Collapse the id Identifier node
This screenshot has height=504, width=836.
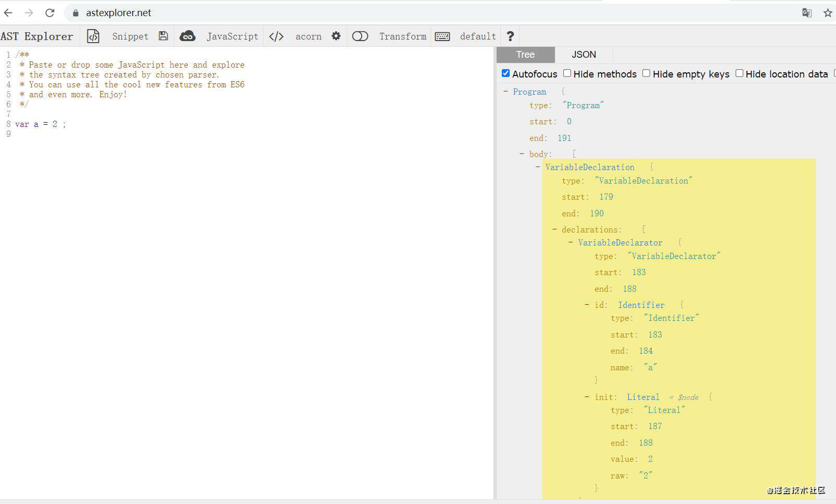tap(587, 305)
